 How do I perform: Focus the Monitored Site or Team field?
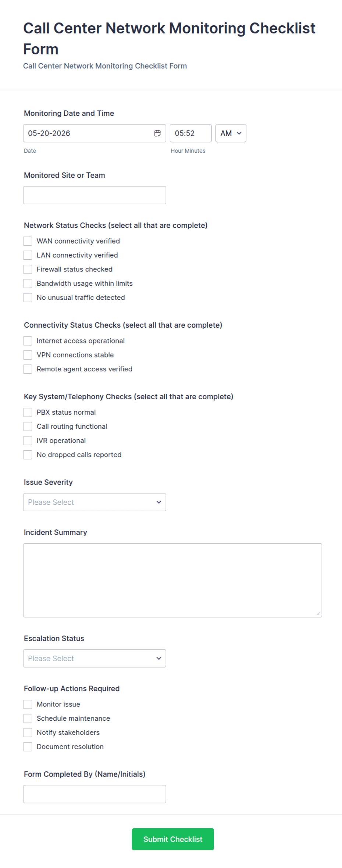click(x=95, y=195)
